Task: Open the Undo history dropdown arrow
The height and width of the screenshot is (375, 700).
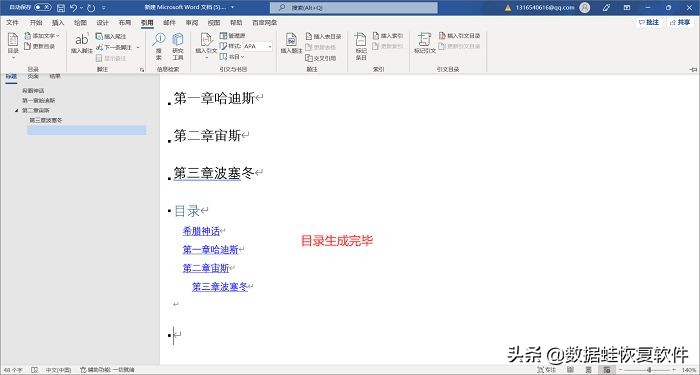Action: (81, 8)
